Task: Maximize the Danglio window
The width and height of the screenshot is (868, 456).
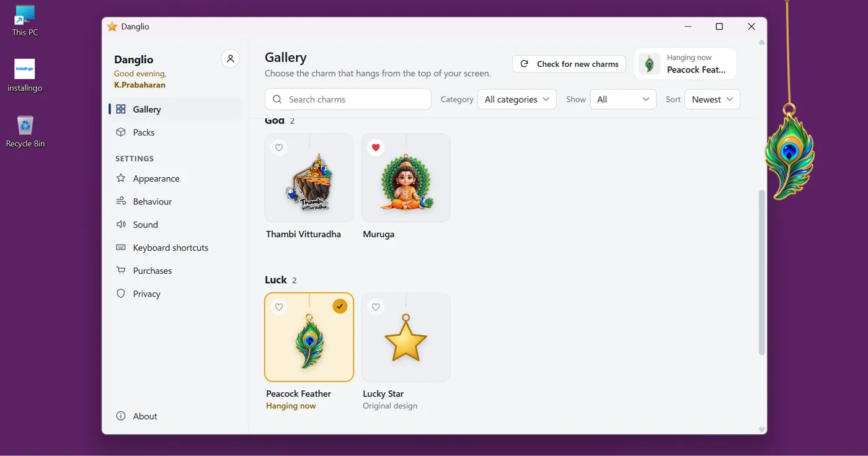Action: 719,27
